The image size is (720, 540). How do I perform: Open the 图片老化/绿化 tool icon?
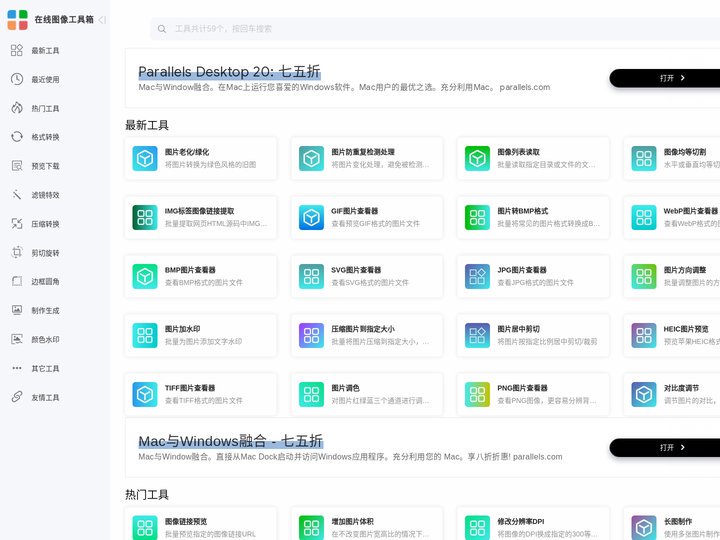(145, 158)
